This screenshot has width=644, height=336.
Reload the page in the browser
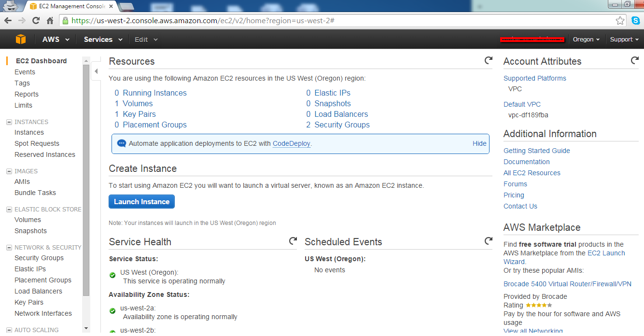pyautogui.click(x=36, y=20)
